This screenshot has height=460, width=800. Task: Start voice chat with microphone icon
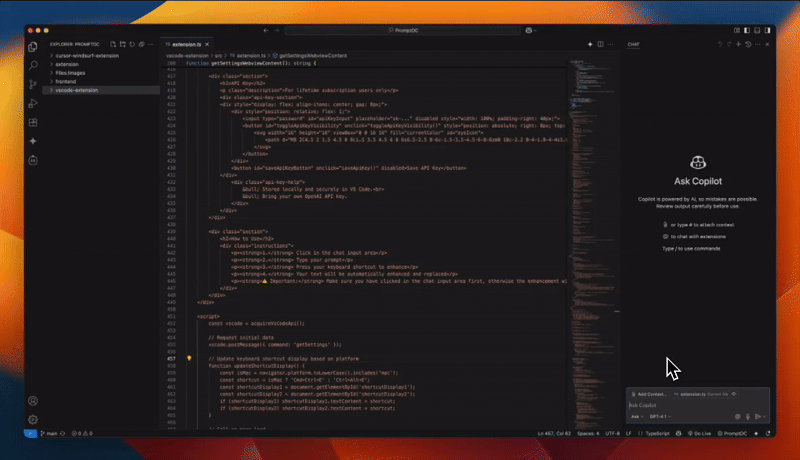pos(748,417)
